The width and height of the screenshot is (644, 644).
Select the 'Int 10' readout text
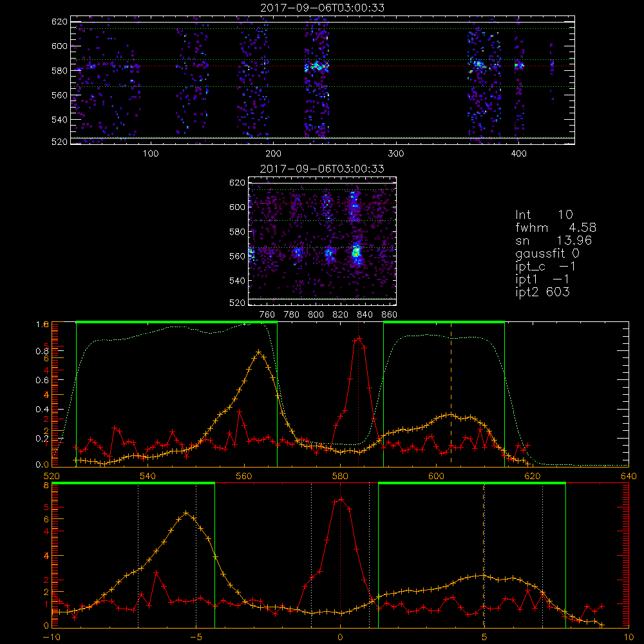click(x=544, y=215)
